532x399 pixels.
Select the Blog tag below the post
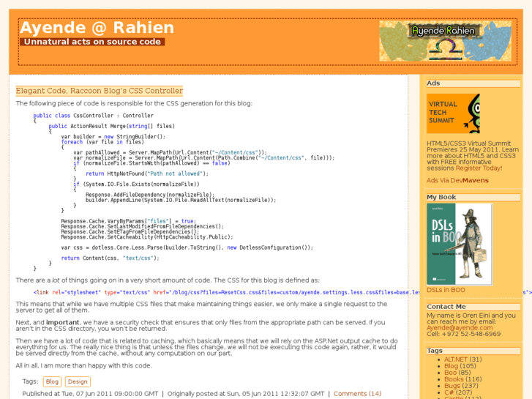tap(52, 381)
